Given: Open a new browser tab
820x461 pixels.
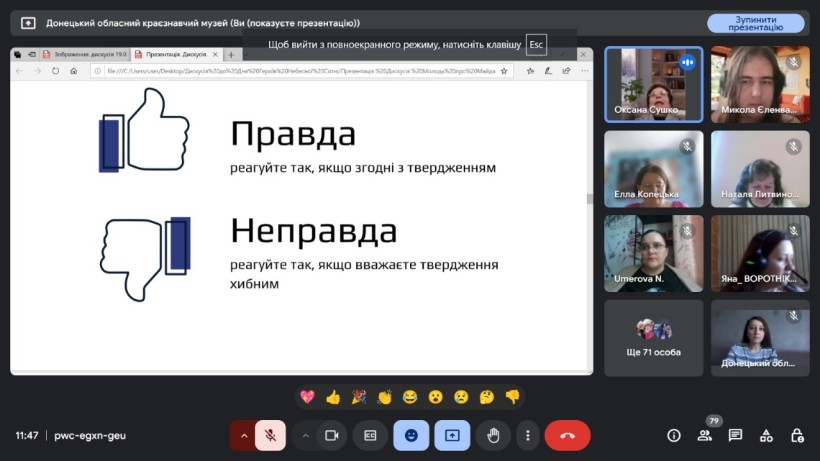Looking at the screenshot, I should 231,54.
